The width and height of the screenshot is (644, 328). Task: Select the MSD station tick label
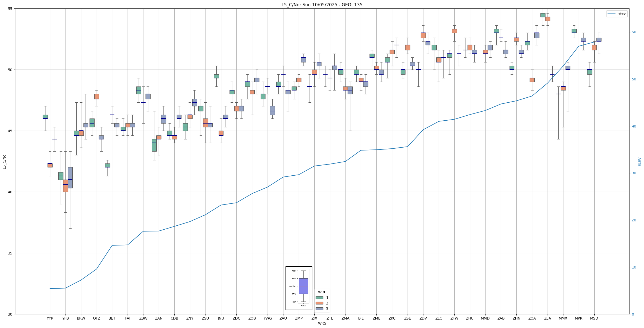point(594,318)
